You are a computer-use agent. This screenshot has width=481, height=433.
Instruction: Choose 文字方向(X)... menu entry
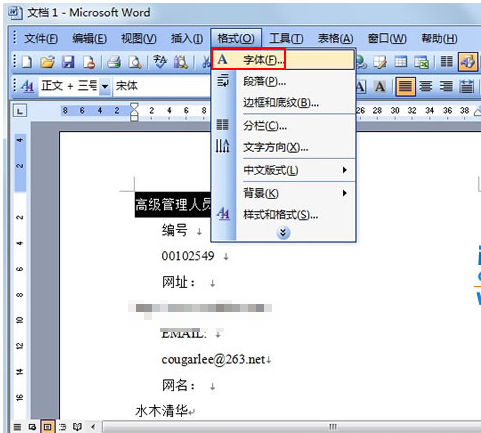[283, 147]
